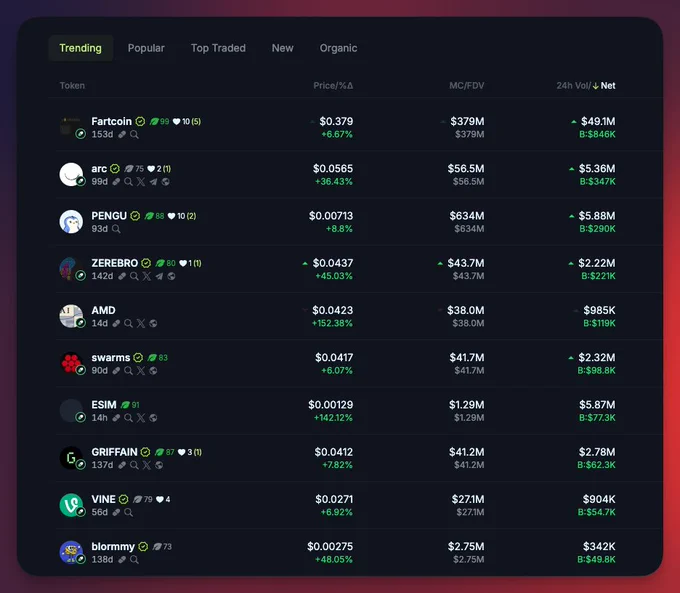Image resolution: width=680 pixels, height=593 pixels.
Task: Click the pill icon on swarms row
Action: pos(116,371)
